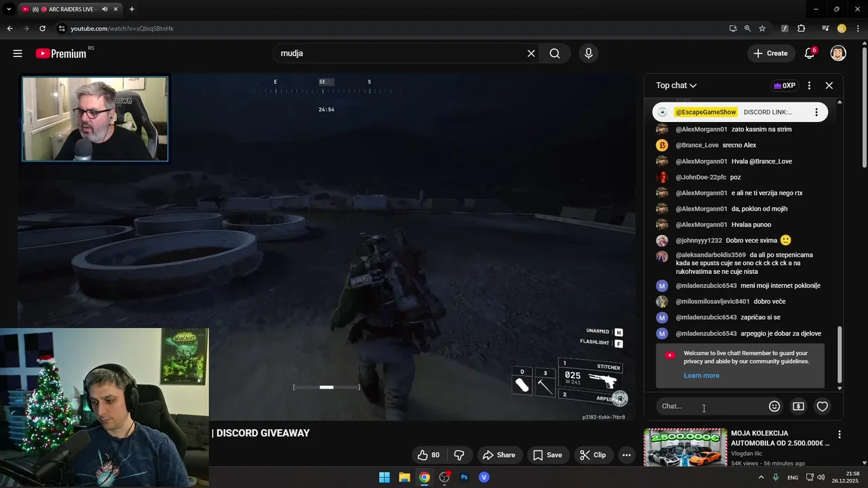The width and height of the screenshot is (868, 488).
Task: Send a heart reaction in chat
Action: (822, 406)
